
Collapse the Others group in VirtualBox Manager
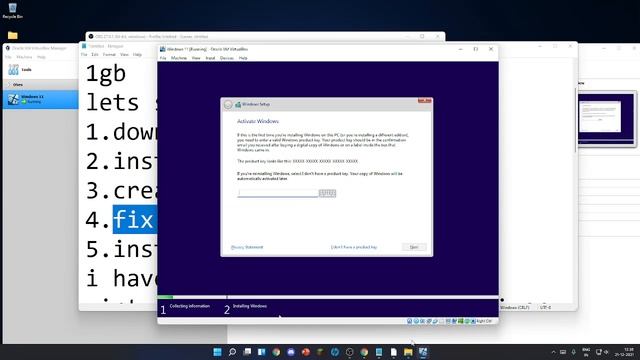click(9, 84)
